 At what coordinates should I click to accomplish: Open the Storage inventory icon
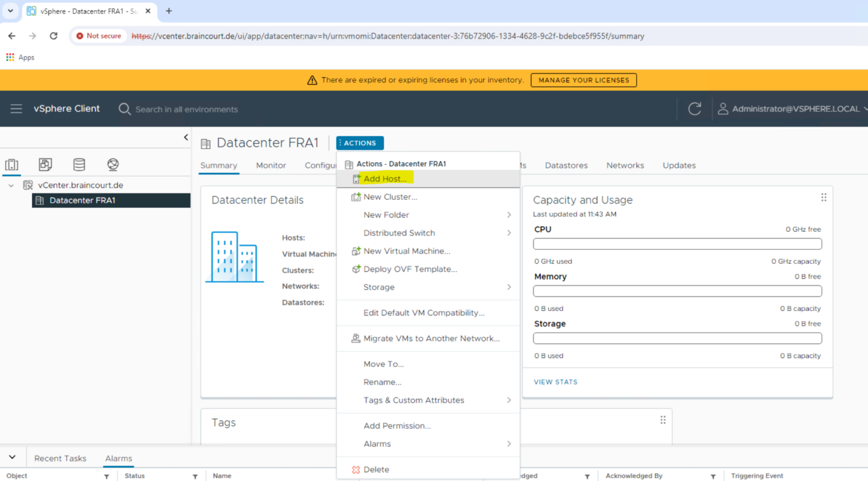click(79, 164)
